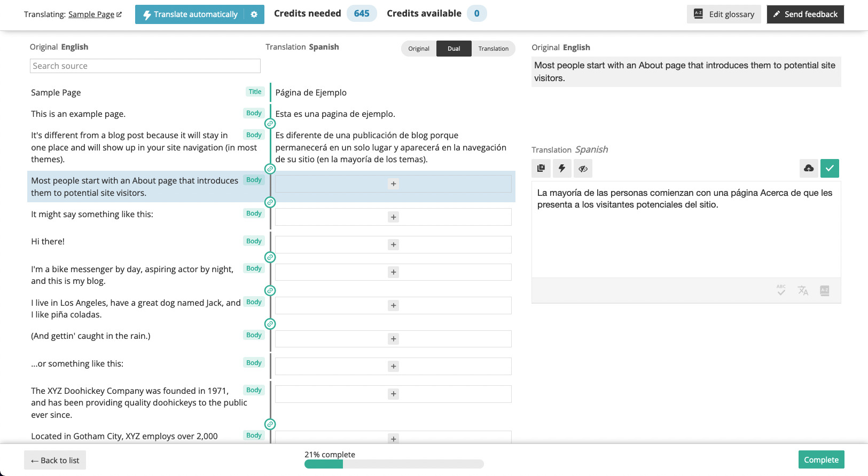Image resolution: width=868 pixels, height=476 pixels.
Task: Click the Complete button
Action: 822,459
